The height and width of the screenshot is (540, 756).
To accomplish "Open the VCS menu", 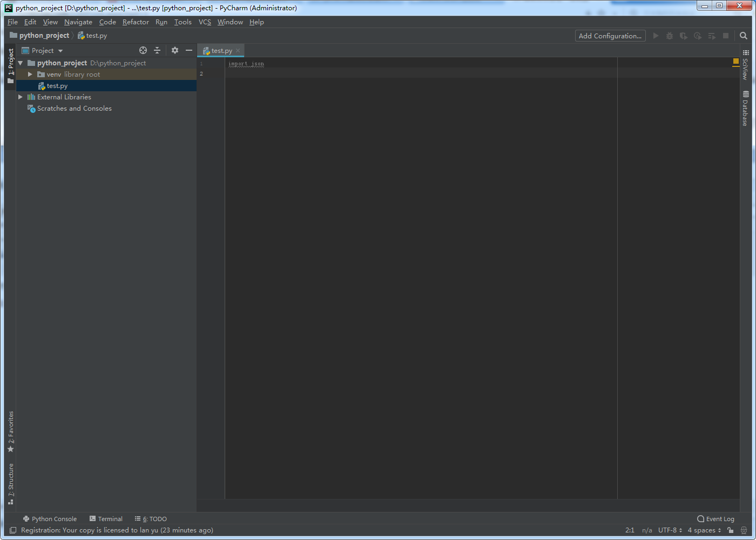I will click(205, 22).
